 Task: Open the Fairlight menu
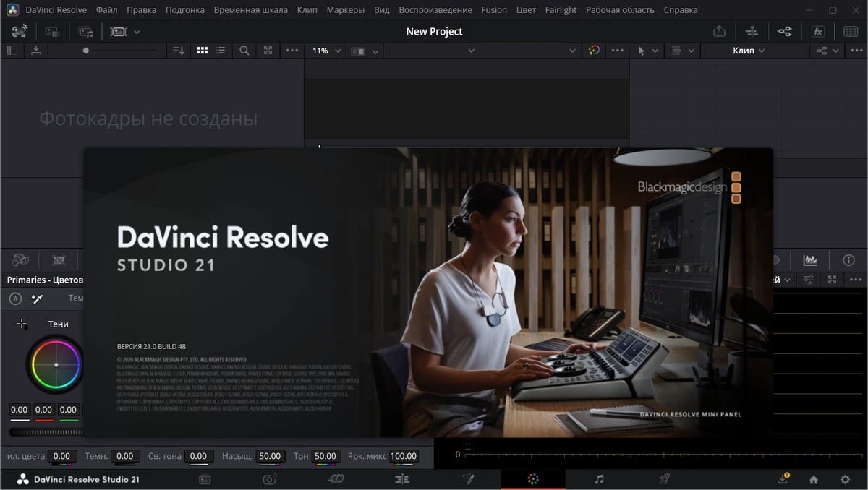point(561,10)
